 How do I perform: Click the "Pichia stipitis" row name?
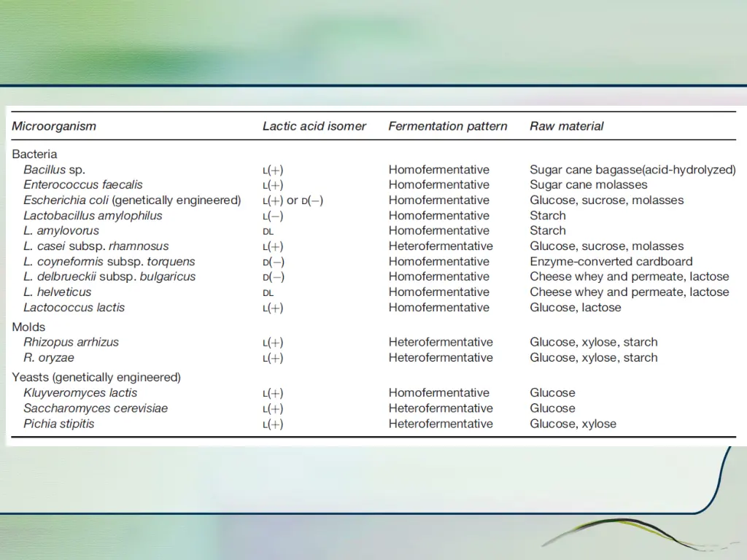58,424
